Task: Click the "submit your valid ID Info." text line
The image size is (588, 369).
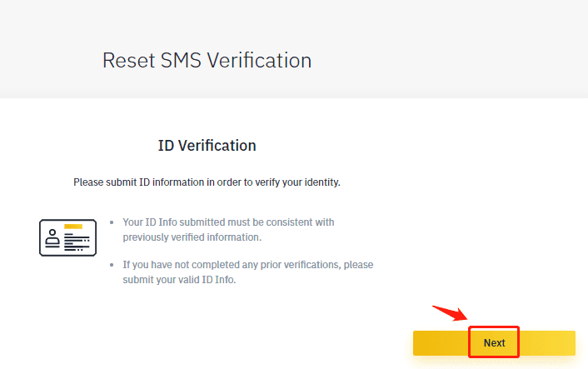Action: click(179, 280)
